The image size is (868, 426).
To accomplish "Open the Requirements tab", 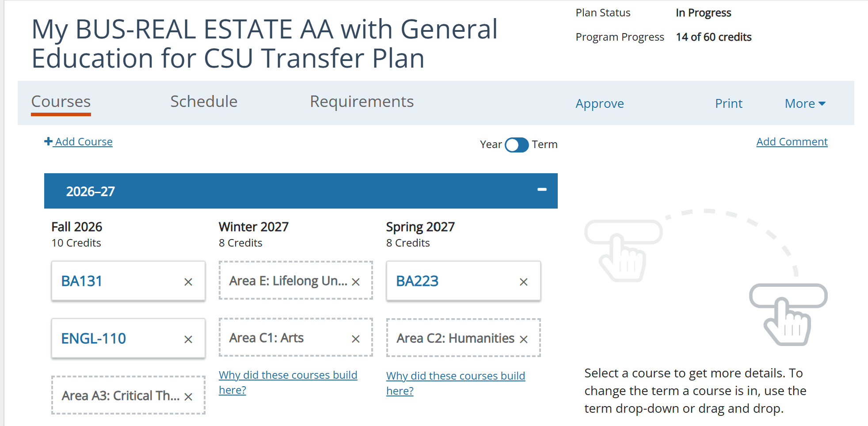I will 362,102.
